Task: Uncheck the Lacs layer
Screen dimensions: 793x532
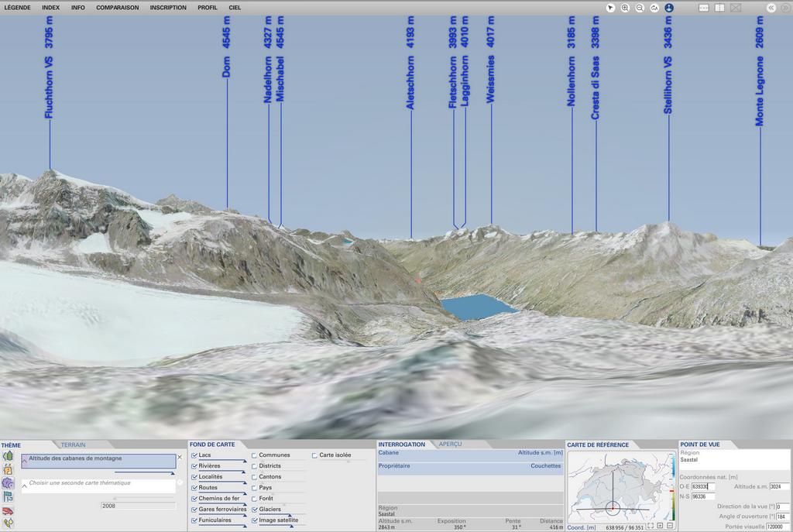Action: (x=194, y=455)
